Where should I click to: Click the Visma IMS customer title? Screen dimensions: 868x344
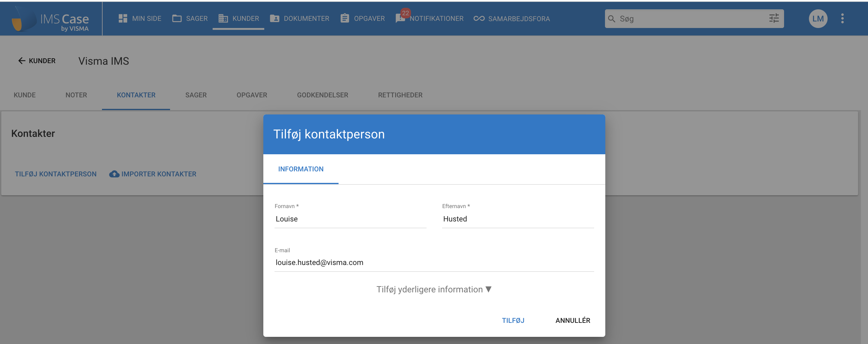(x=104, y=61)
